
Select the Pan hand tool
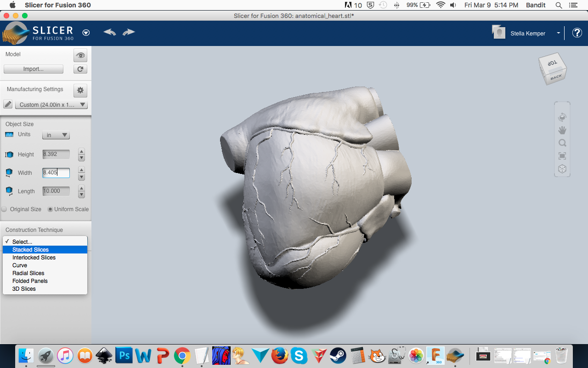pos(562,130)
